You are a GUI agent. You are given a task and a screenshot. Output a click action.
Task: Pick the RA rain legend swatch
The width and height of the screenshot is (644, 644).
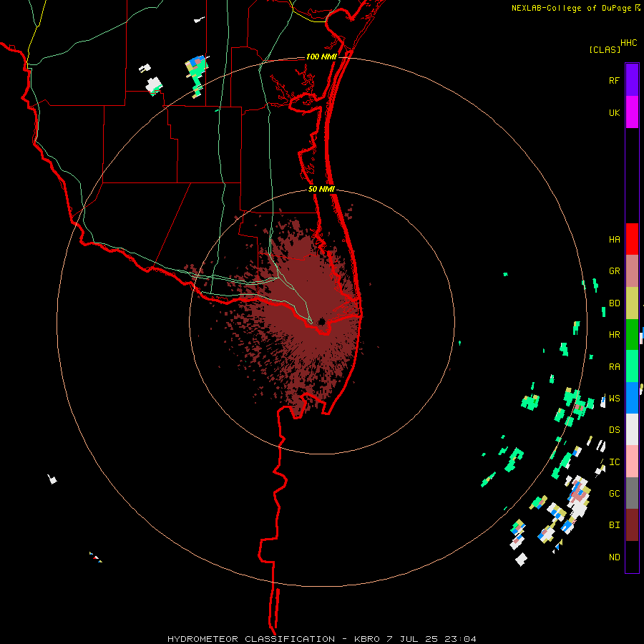632,366
